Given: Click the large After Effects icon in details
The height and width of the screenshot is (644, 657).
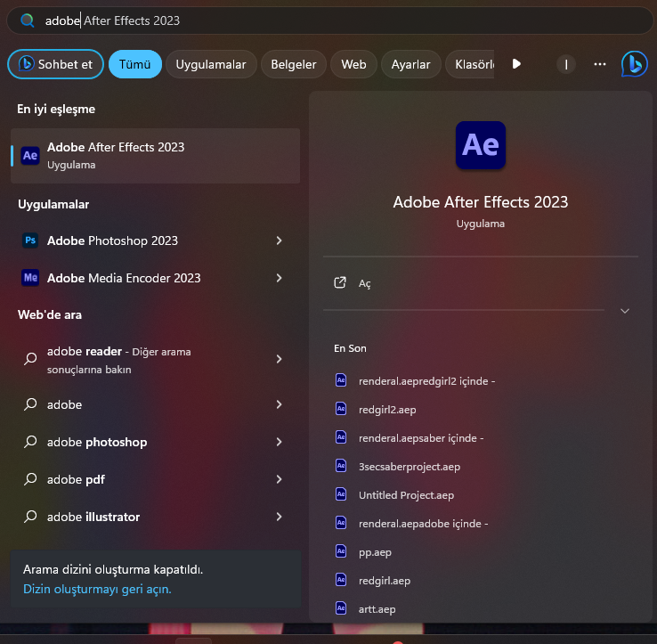Looking at the screenshot, I should pyautogui.click(x=480, y=145).
